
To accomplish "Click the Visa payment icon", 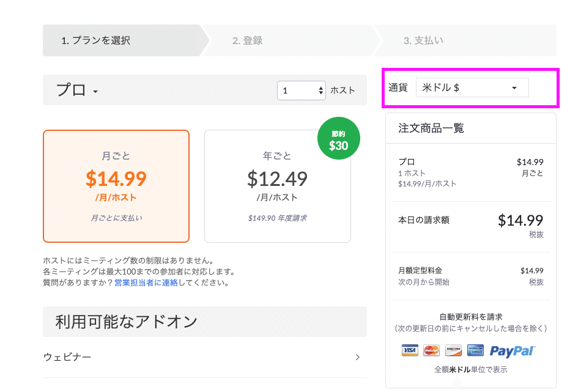I will click(x=409, y=350).
